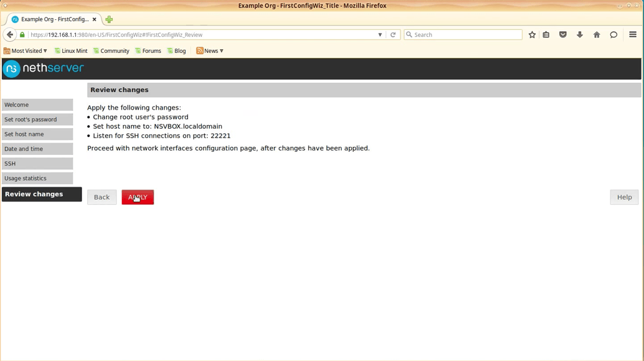Image resolution: width=644 pixels, height=361 pixels.
Task: Expand the Most Visited bookmarks folder
Action: tap(26, 51)
